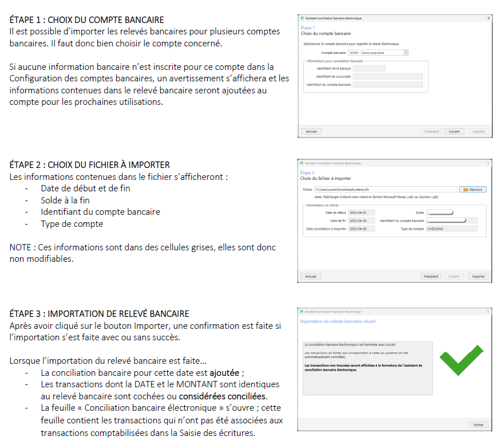Click Suivant in the Étape 1 dialog
Image resolution: width=502 pixels, height=448 pixels.
coord(454,131)
